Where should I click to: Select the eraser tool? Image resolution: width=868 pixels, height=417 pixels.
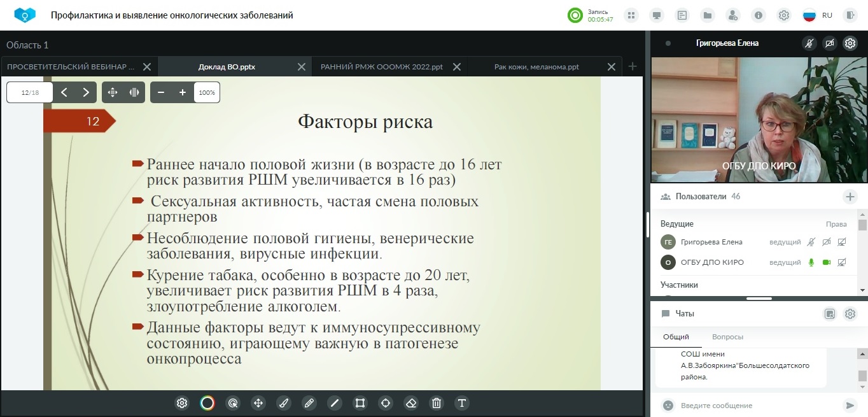click(x=411, y=403)
